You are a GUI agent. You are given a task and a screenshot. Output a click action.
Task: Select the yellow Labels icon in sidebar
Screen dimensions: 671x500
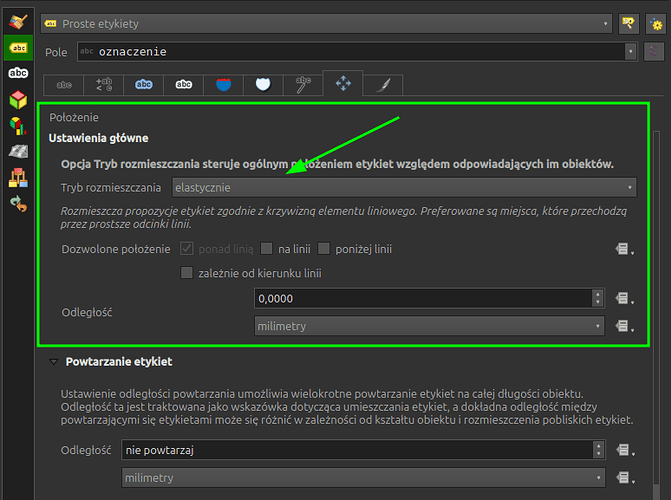point(18,48)
